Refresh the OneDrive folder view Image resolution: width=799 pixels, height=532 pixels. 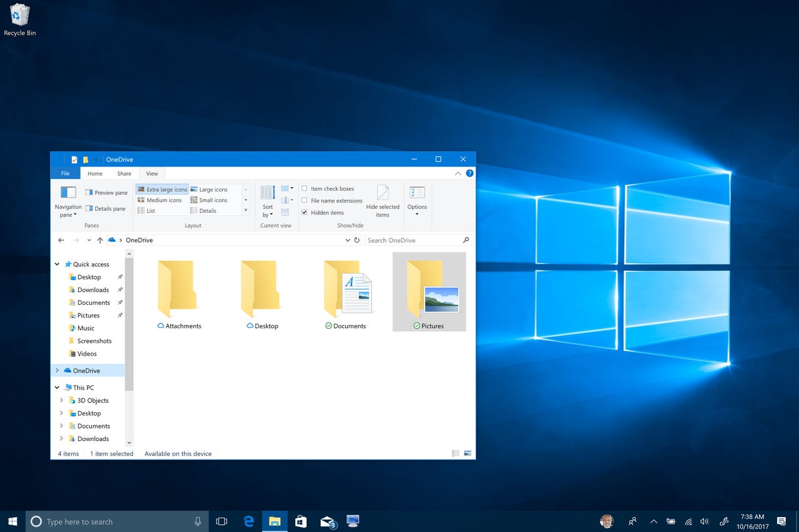click(357, 239)
